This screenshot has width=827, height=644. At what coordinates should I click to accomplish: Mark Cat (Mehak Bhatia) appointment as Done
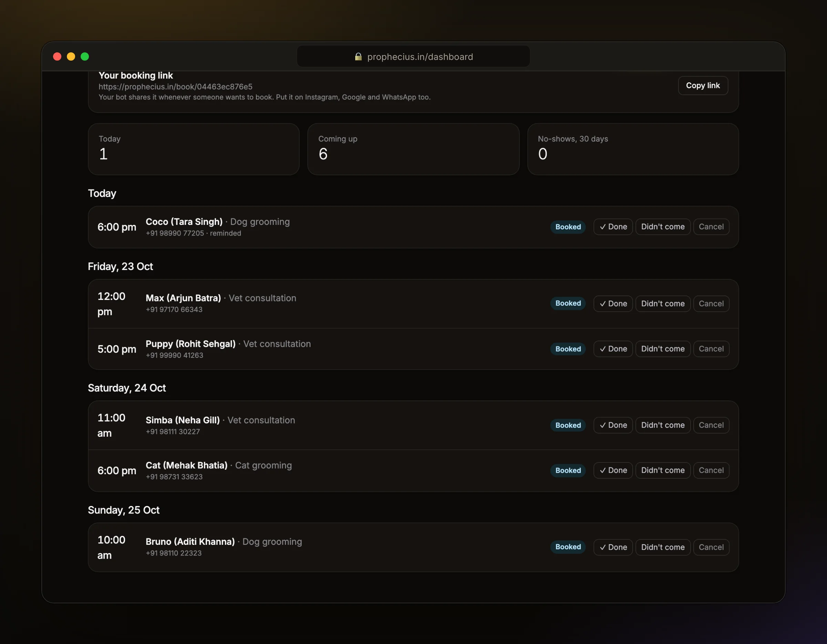[x=613, y=470]
